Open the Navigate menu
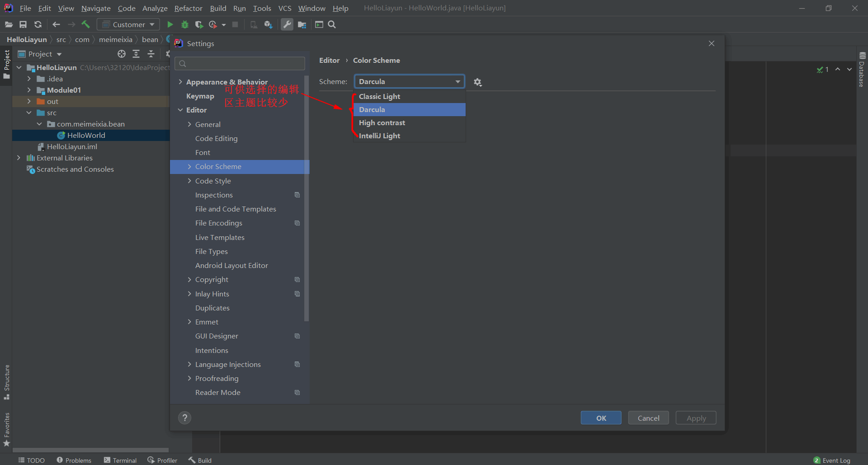Screen dimensions: 868x465 (x=96, y=8)
